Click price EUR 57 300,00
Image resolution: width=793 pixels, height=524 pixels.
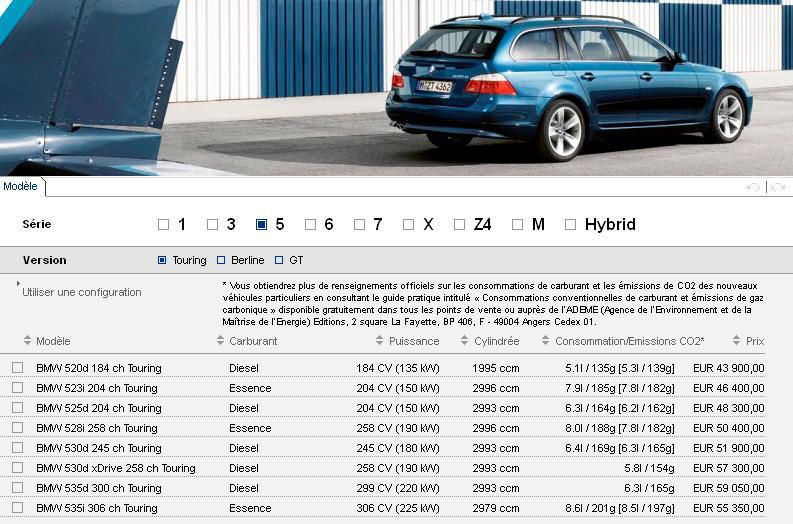[x=729, y=468]
